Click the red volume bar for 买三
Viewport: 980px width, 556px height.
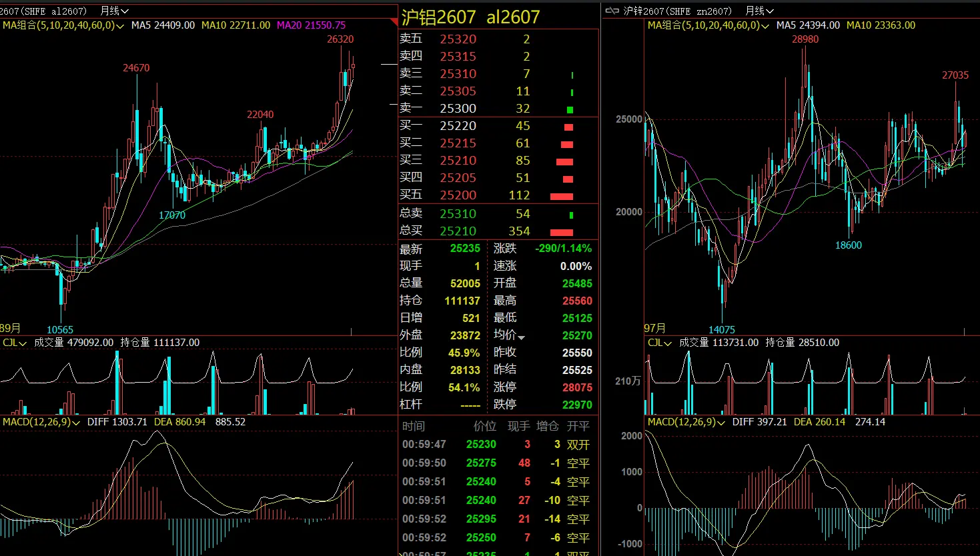[x=564, y=161]
